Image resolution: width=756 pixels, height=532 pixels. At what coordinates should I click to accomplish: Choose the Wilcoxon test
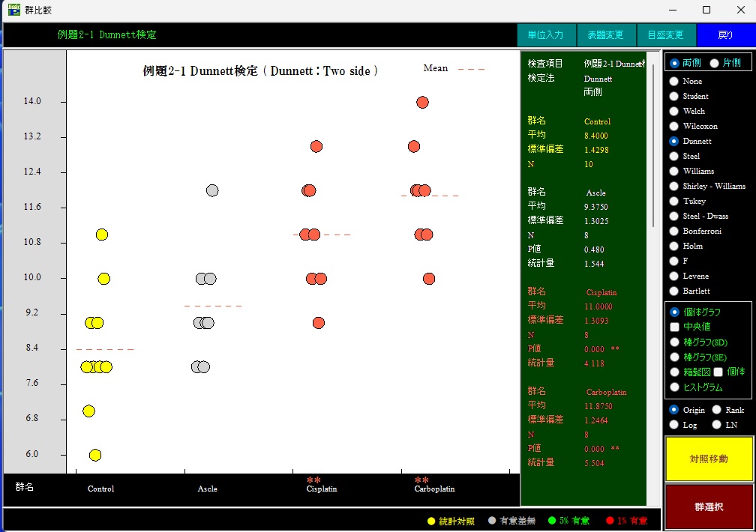(x=673, y=126)
